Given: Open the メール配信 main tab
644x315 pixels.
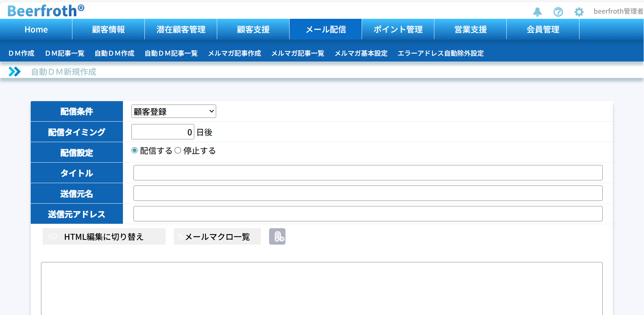Looking at the screenshot, I should [x=325, y=29].
